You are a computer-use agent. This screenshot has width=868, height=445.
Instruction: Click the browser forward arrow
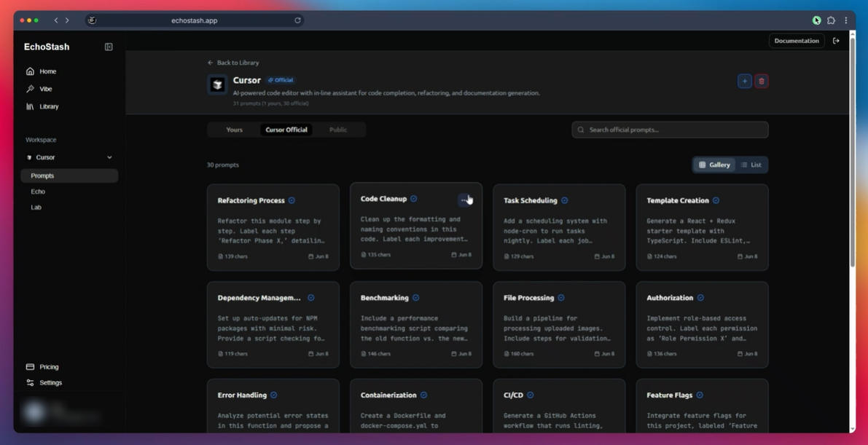click(67, 20)
